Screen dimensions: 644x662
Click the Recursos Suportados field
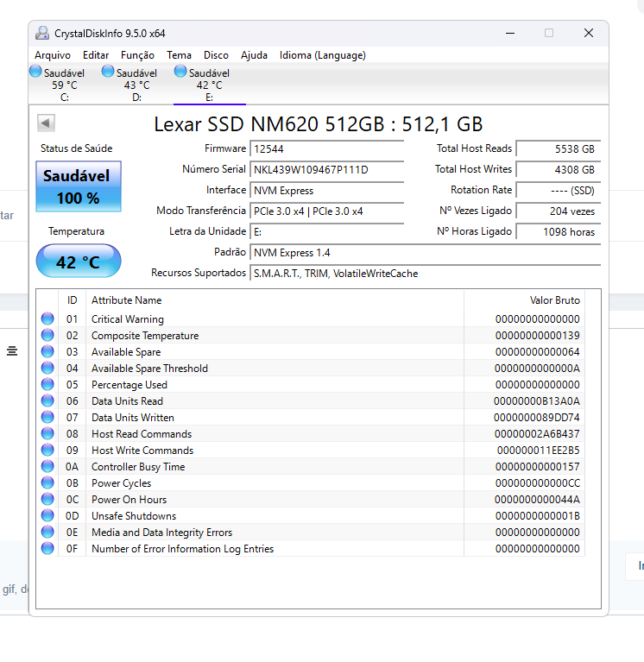(426, 273)
